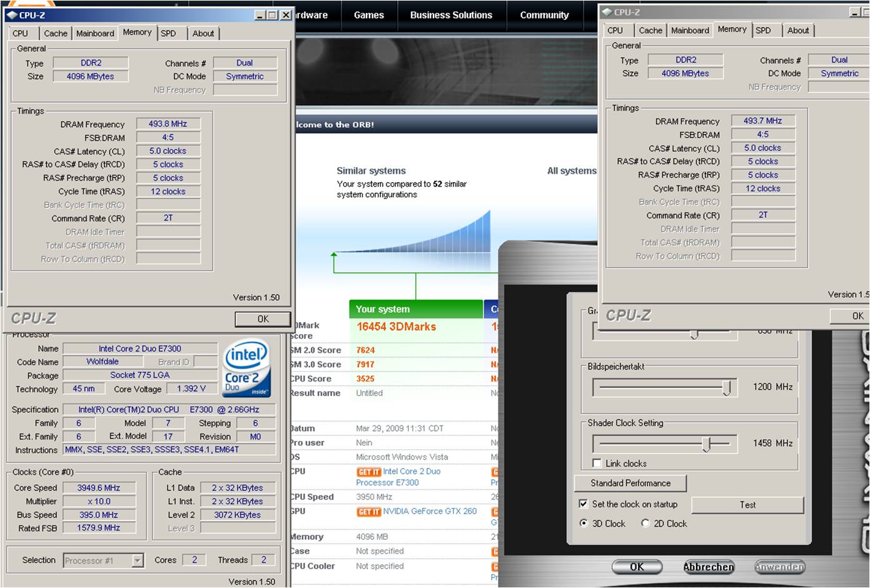The height and width of the screenshot is (588, 870).
Task: Toggle Set the clock on startup checkbox
Action: [x=583, y=504]
